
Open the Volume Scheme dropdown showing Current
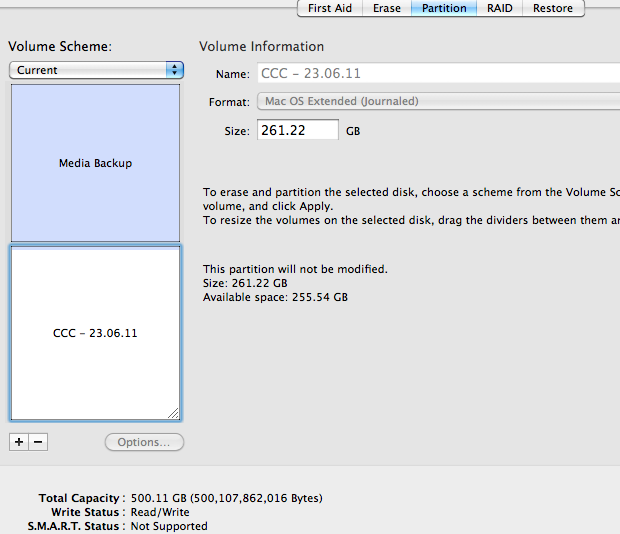click(96, 70)
